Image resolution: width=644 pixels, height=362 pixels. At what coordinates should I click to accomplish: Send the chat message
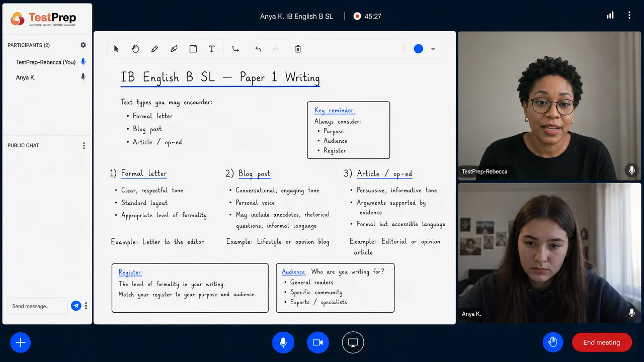point(76,306)
